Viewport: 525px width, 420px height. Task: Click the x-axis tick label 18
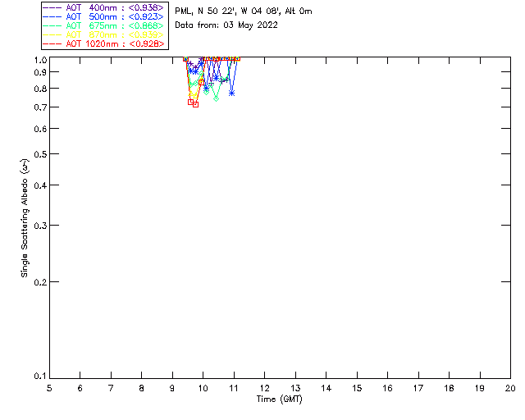[x=449, y=388]
